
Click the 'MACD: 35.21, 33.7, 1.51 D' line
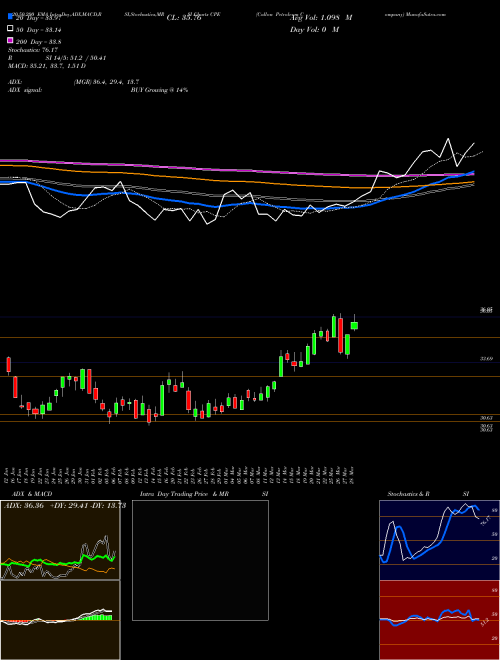pos(47,66)
